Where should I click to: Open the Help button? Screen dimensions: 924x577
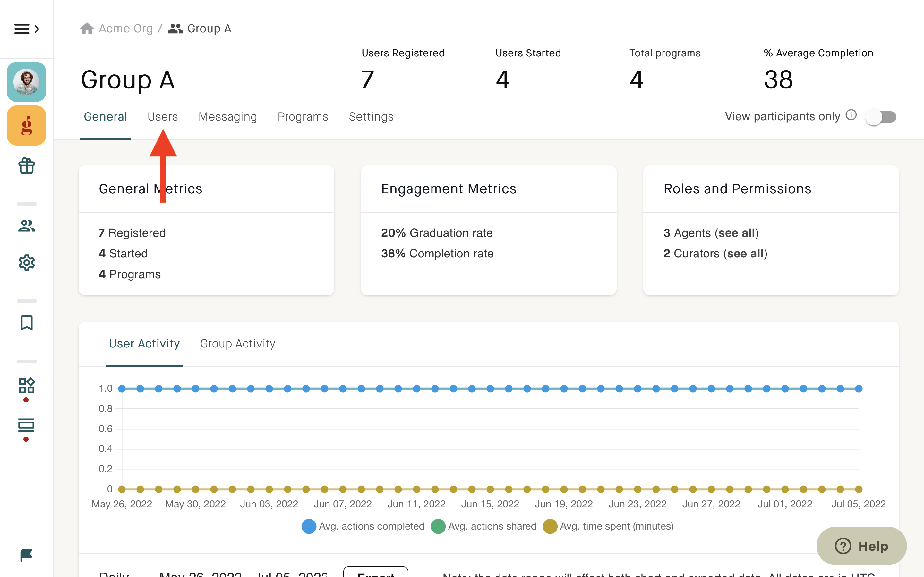click(x=861, y=546)
